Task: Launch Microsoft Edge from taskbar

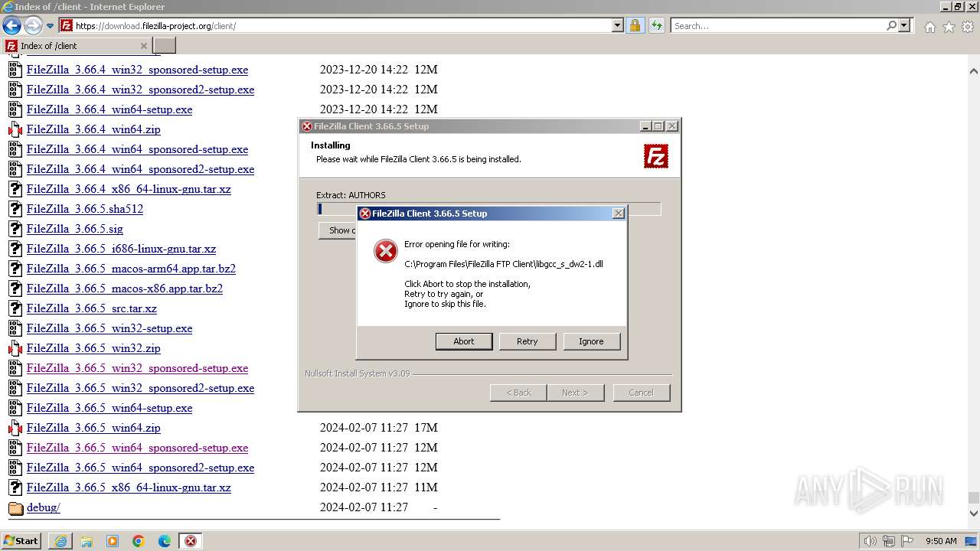Action: point(165,541)
